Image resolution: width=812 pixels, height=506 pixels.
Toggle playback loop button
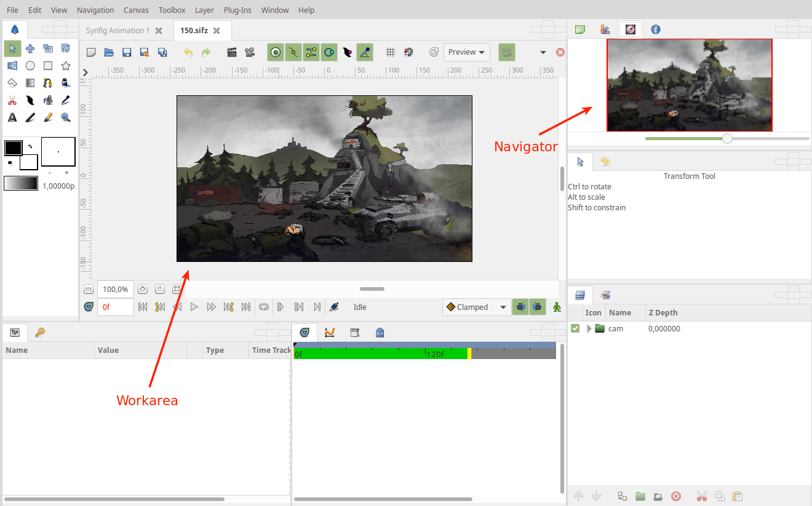click(x=264, y=307)
